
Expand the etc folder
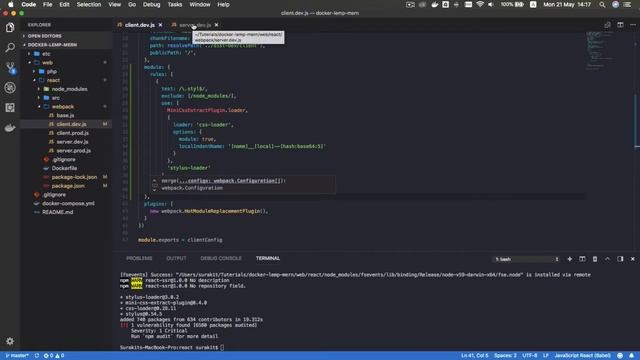coord(46,53)
